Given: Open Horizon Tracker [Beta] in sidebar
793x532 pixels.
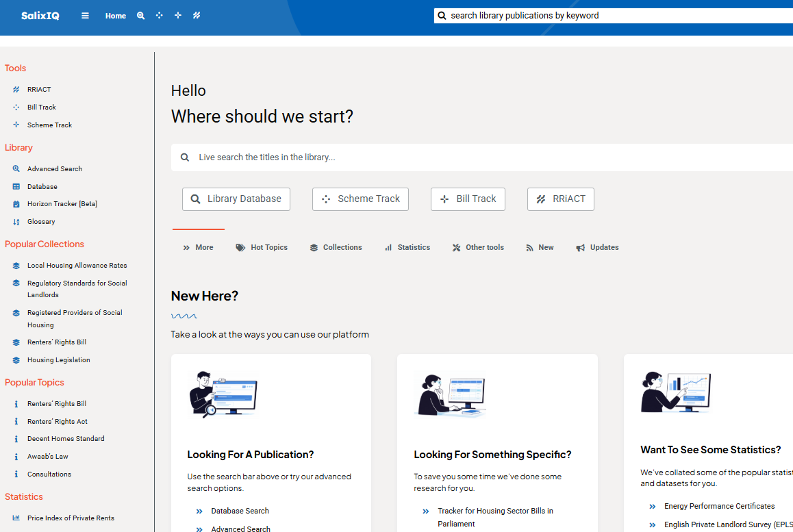Looking at the screenshot, I should click(62, 204).
